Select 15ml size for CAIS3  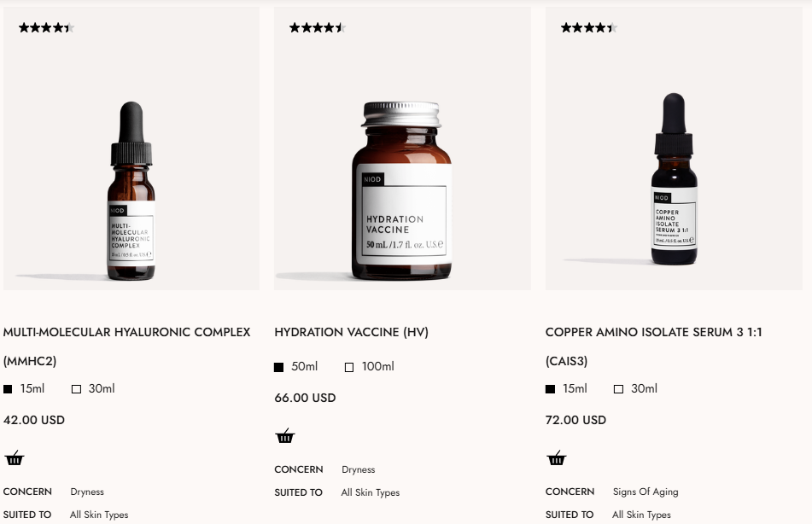567,389
